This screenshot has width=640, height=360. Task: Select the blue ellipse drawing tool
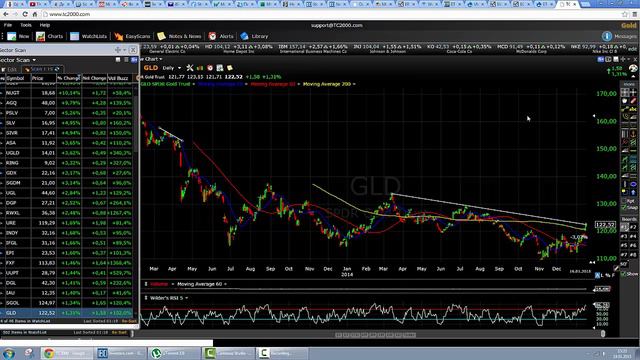click(x=633, y=184)
